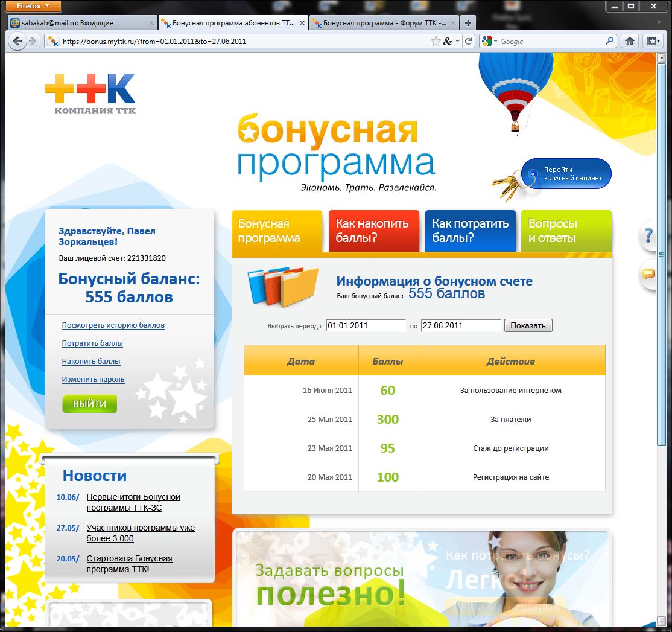This screenshot has width=672, height=632.
Task: Select the 20 Мая 2011 date cell
Action: tap(329, 477)
